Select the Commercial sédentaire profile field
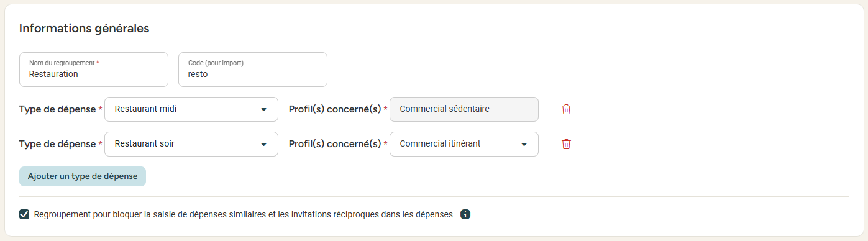Screen dimensions: 868x241 pos(464,109)
